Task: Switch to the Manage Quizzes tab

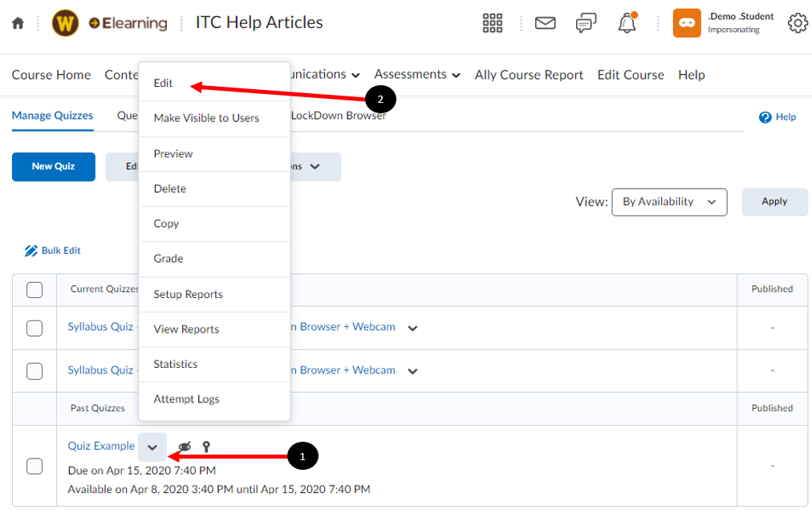Action: coord(52,116)
